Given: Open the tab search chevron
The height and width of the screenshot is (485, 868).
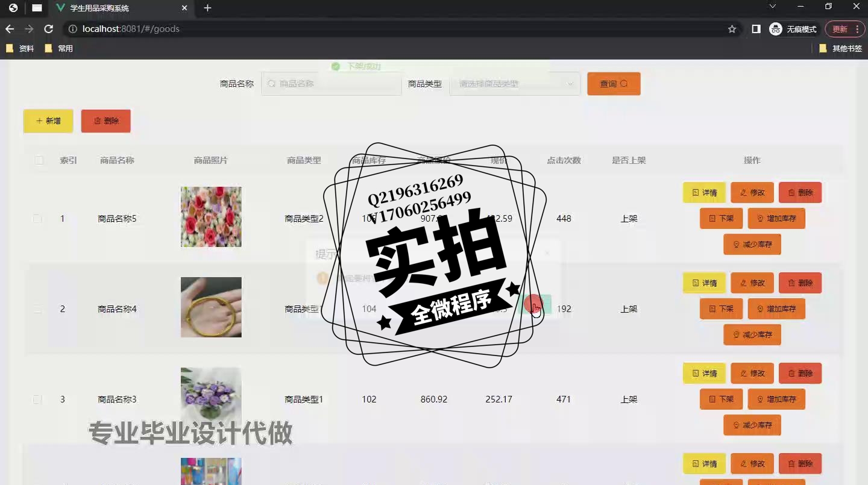Looking at the screenshot, I should click(773, 6).
